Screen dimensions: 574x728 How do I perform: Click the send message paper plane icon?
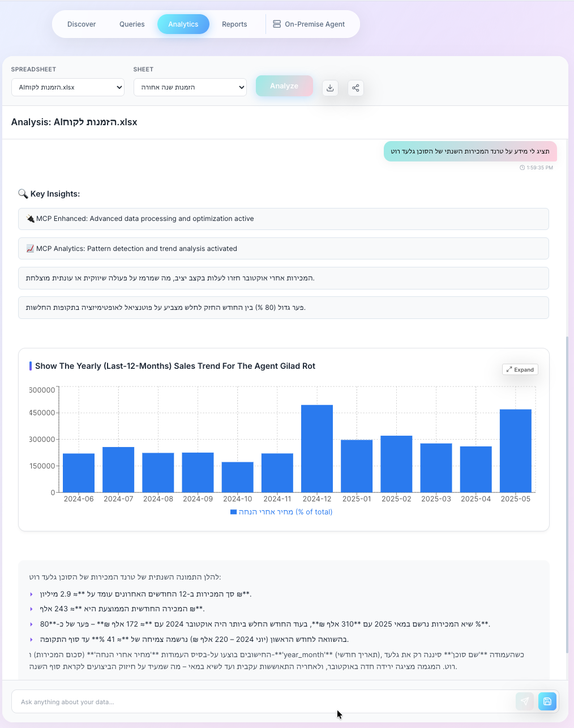(525, 701)
